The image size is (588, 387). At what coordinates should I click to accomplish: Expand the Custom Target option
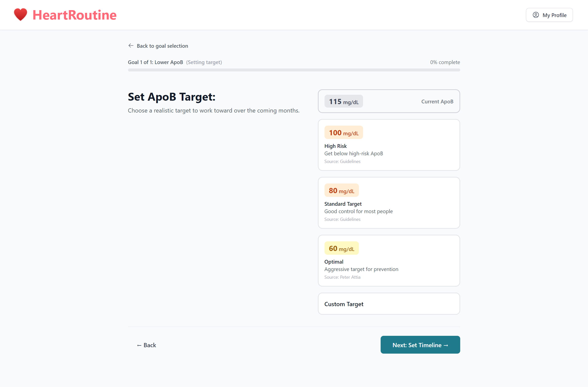[389, 304]
